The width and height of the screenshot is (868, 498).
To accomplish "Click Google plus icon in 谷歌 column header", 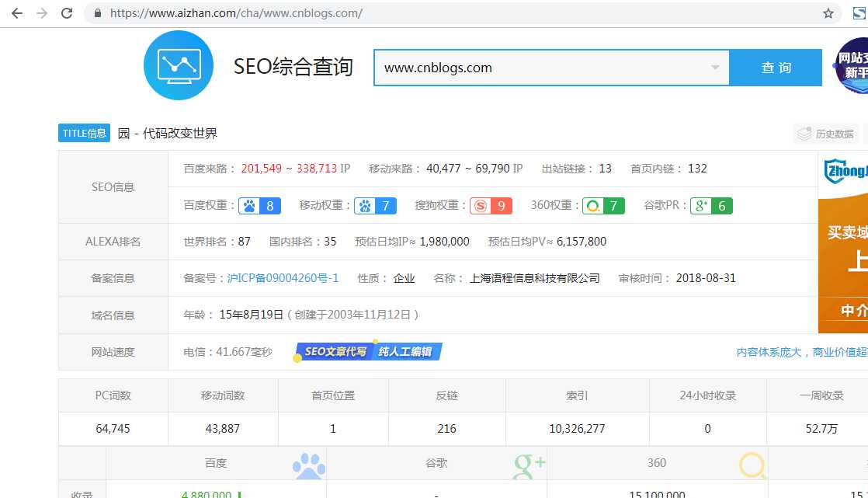I will click(x=529, y=466).
